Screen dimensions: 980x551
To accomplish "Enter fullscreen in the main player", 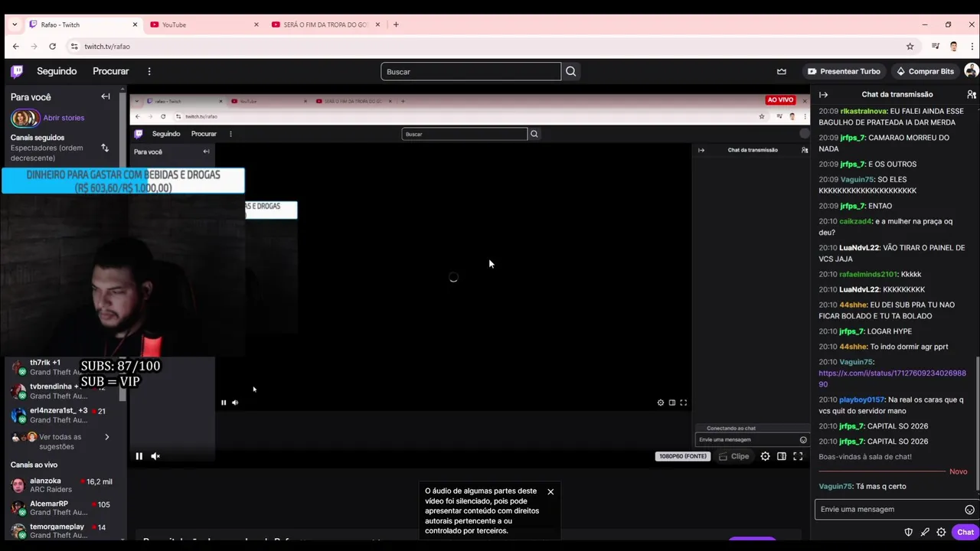I will pos(798,456).
